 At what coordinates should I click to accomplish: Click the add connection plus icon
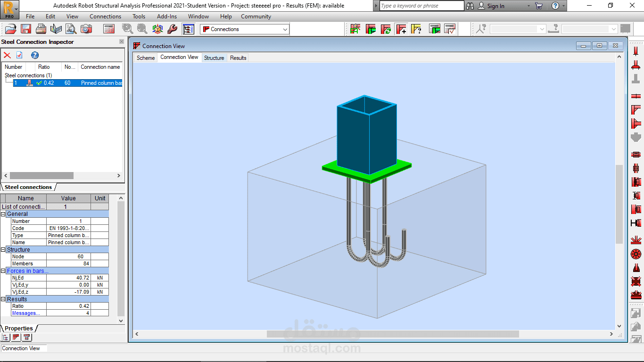(x=401, y=29)
